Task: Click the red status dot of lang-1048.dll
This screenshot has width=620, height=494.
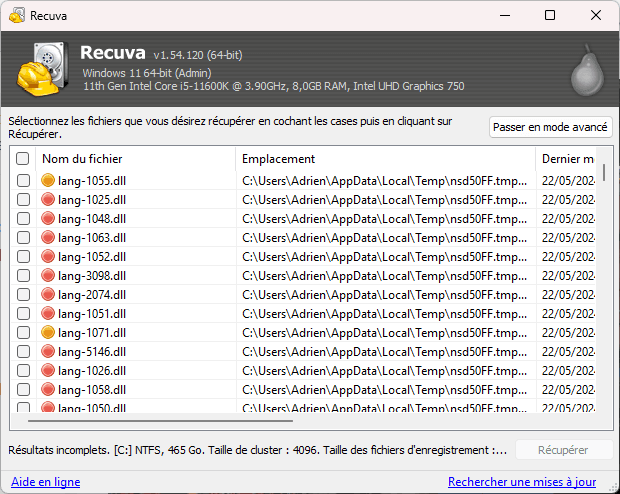Action: (x=48, y=218)
